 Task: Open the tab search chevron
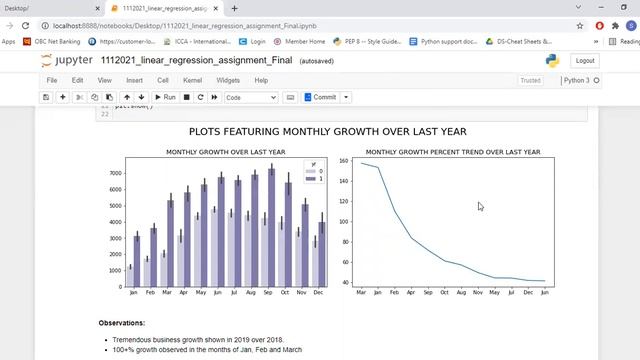pos(578,7)
